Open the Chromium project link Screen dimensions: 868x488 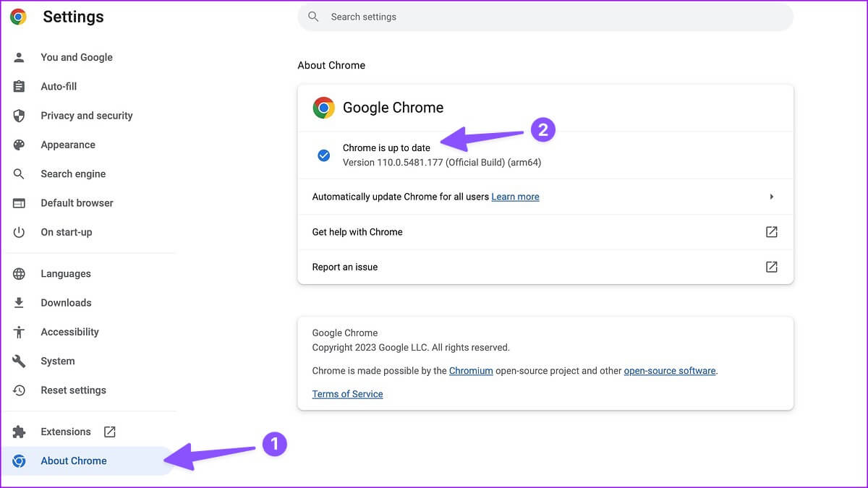471,371
